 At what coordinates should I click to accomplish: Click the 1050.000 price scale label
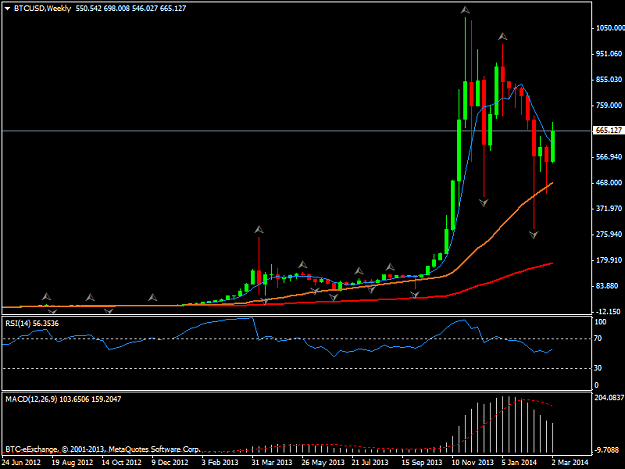[x=610, y=28]
